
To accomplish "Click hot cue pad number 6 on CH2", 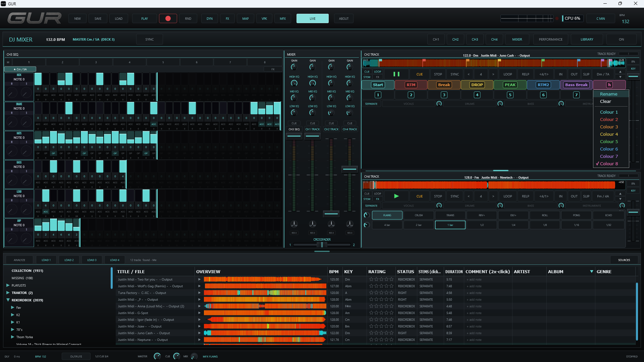I will tap(543, 95).
